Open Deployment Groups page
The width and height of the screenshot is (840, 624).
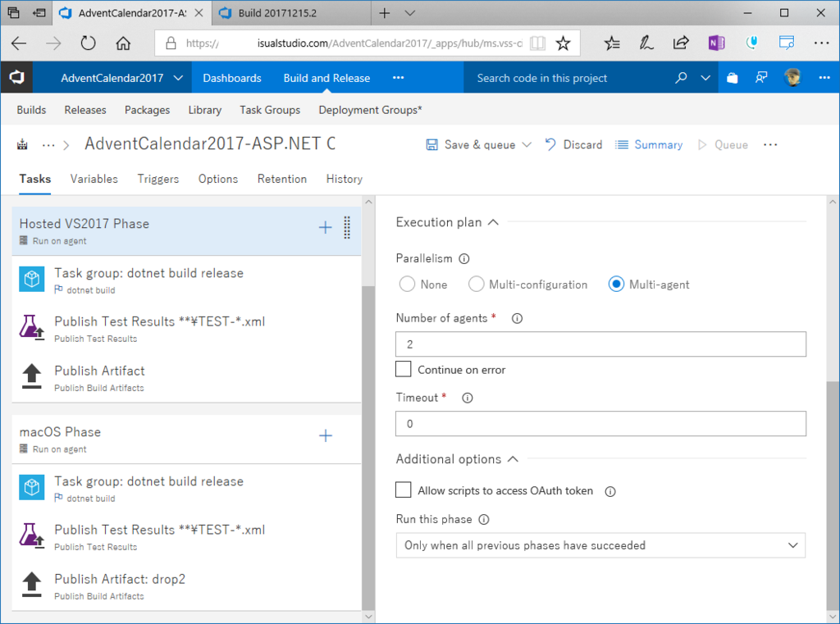tap(370, 110)
